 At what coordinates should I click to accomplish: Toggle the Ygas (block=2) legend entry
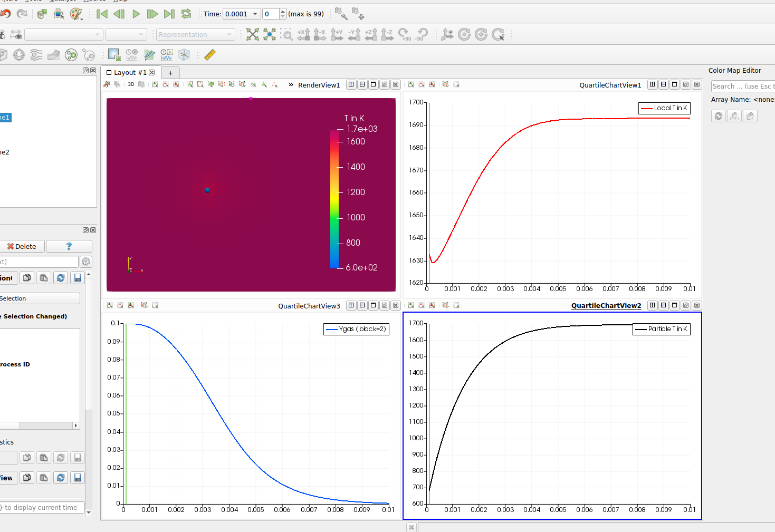[356, 329]
